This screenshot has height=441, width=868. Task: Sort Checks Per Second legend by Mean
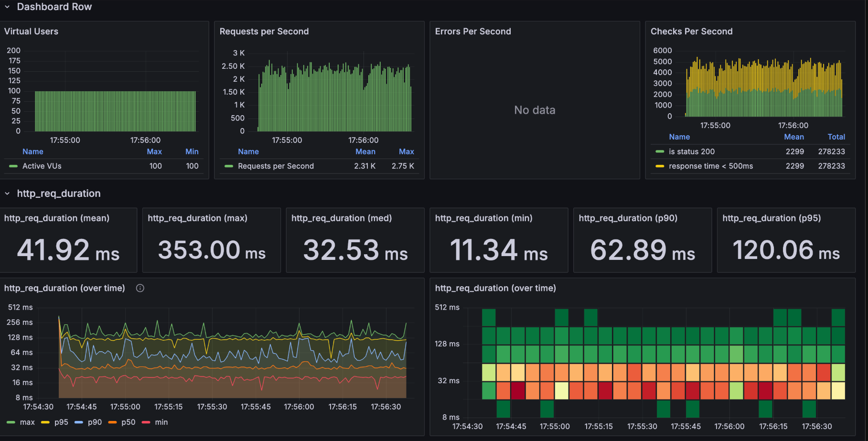pyautogui.click(x=794, y=137)
